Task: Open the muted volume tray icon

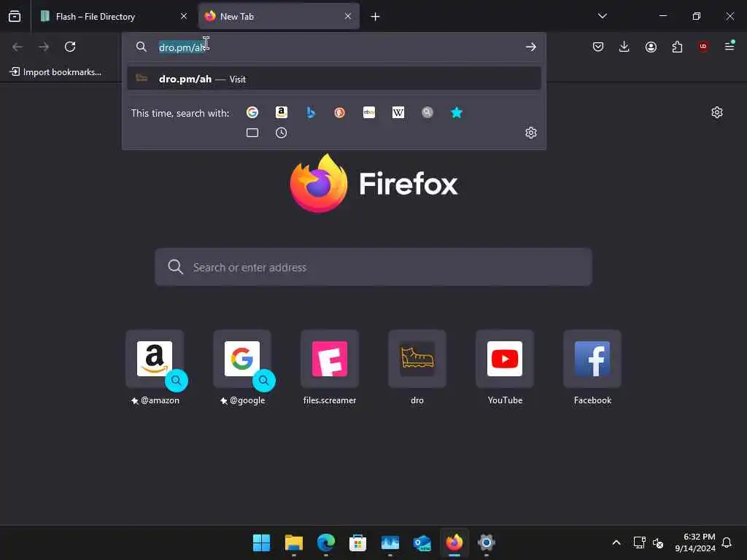Action: click(658, 542)
